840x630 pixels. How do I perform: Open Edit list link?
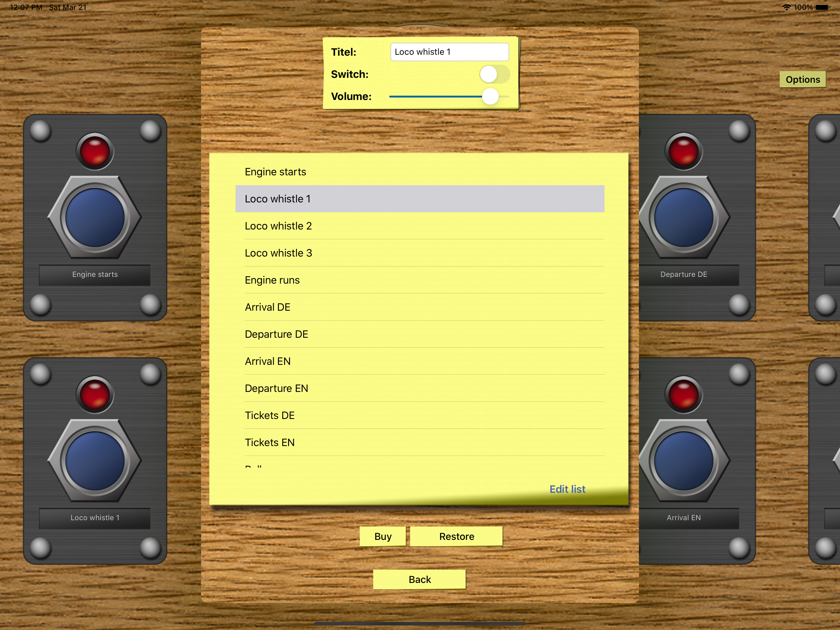point(567,489)
